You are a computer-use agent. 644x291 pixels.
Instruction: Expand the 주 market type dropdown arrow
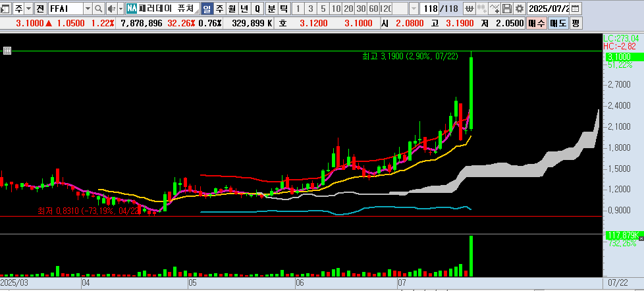(28, 8)
